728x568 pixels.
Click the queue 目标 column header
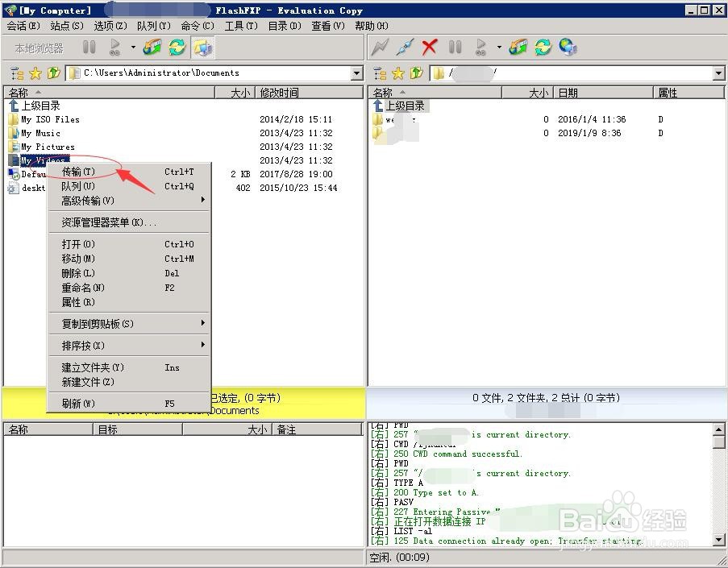pyautogui.click(x=138, y=429)
